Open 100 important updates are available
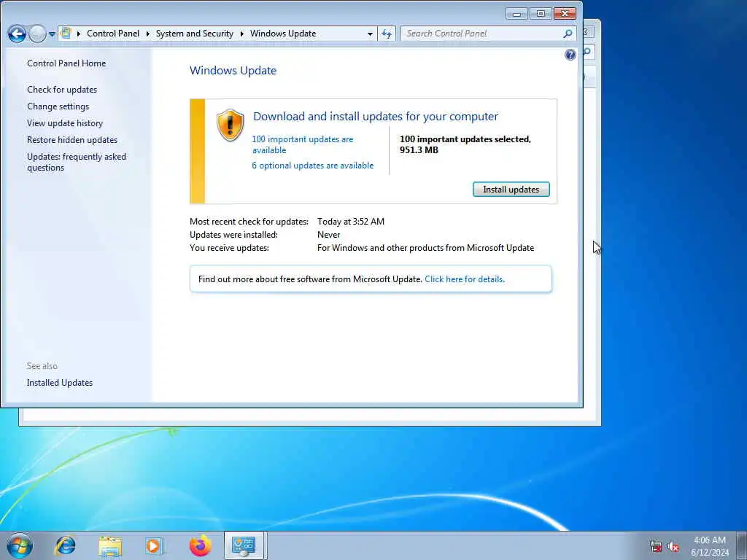This screenshot has width=747, height=560. [303, 144]
